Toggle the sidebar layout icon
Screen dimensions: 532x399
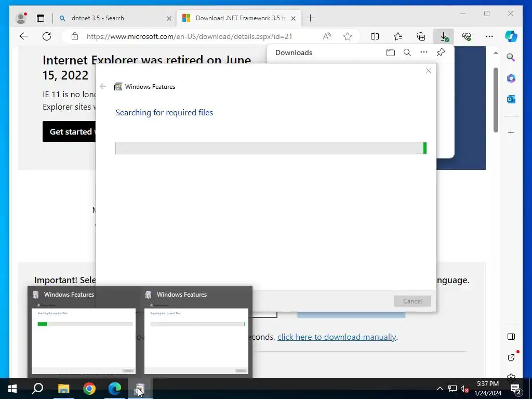(511, 337)
